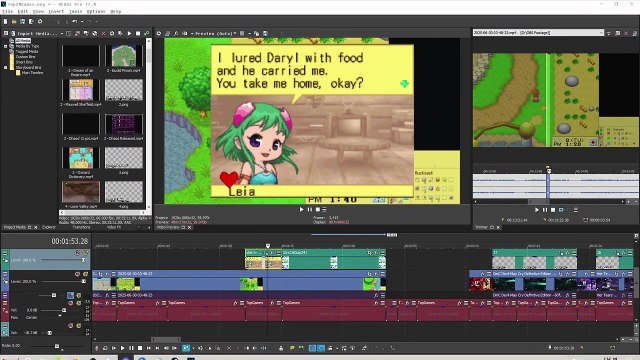Toggle mute on the first video track
Viewport: 640px width, 360px height.
coord(77,253)
